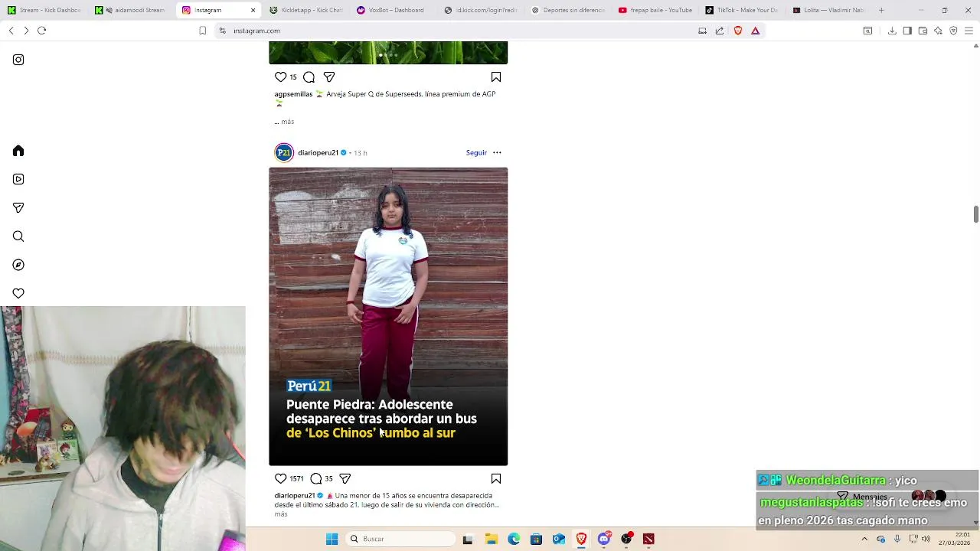This screenshot has height=551, width=980.
Task: Open comments on the diarioperu21 post
Action: tap(315, 478)
